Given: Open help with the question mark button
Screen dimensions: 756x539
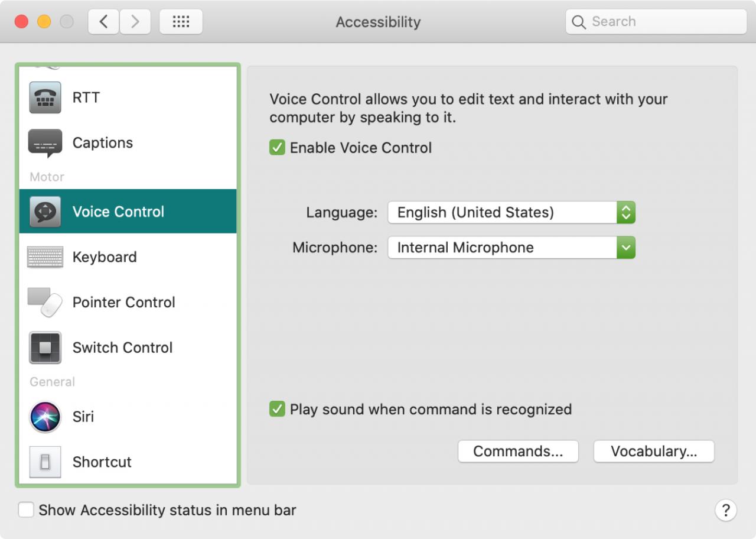Looking at the screenshot, I should [726, 510].
